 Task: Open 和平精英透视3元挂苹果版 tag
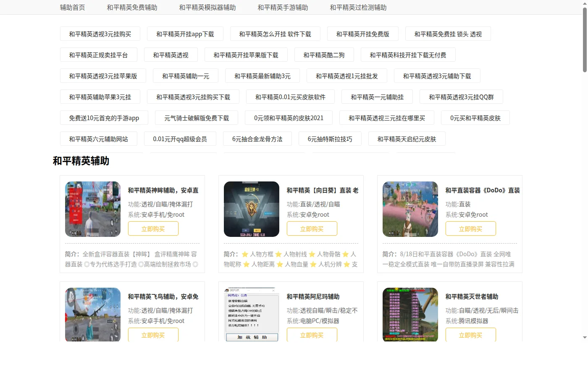[x=103, y=76]
